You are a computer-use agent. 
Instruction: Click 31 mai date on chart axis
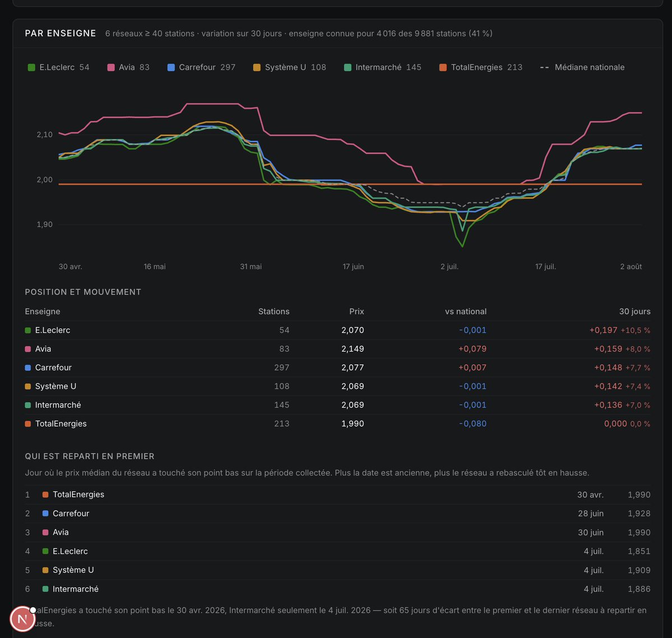(x=251, y=267)
